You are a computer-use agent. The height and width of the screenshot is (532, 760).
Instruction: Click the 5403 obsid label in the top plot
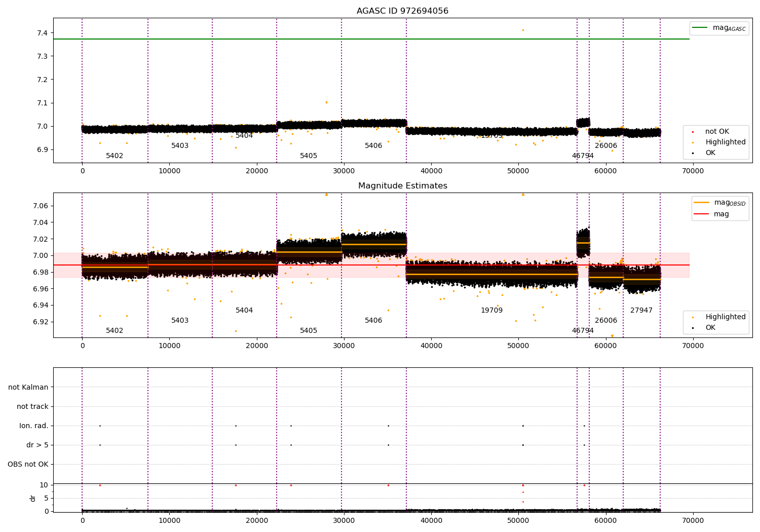tap(180, 145)
